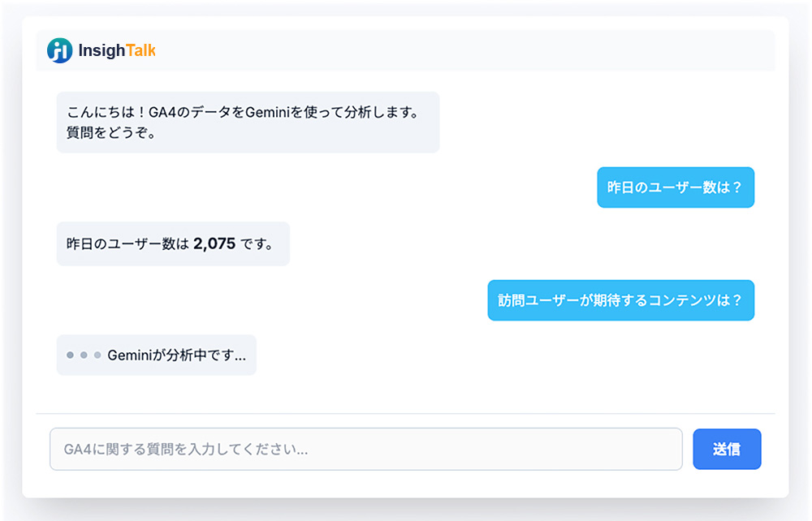Click the "昨日のユーザー数は" text in the bot reply
The image size is (812, 521).
point(127,243)
